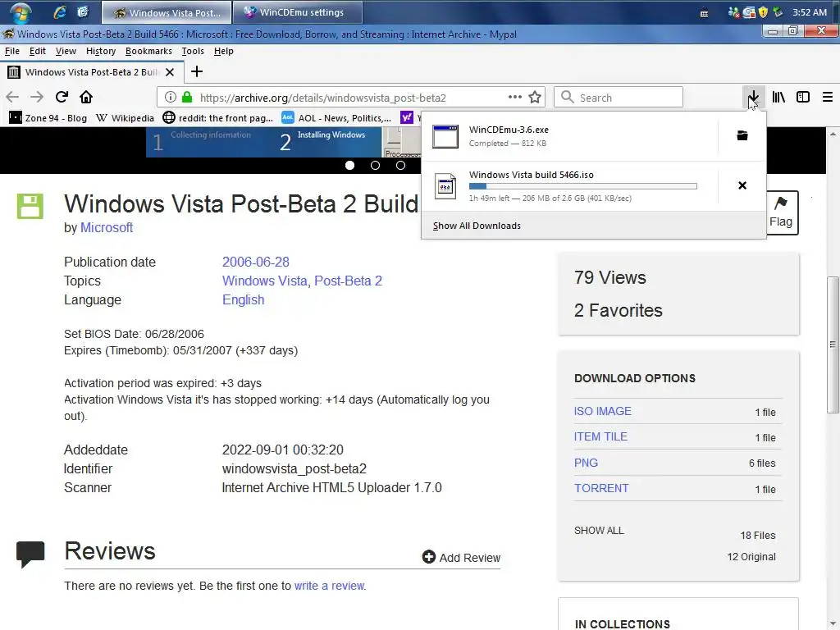Screen dimensions: 840x630
Task: Select second carousel dot indicator
Action: 375,166
